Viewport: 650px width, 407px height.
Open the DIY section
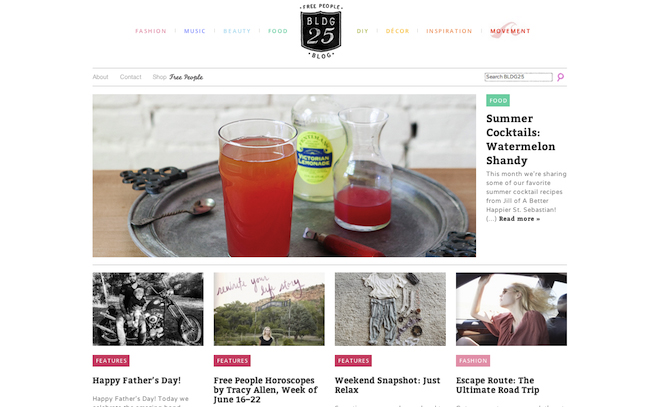pyautogui.click(x=363, y=31)
